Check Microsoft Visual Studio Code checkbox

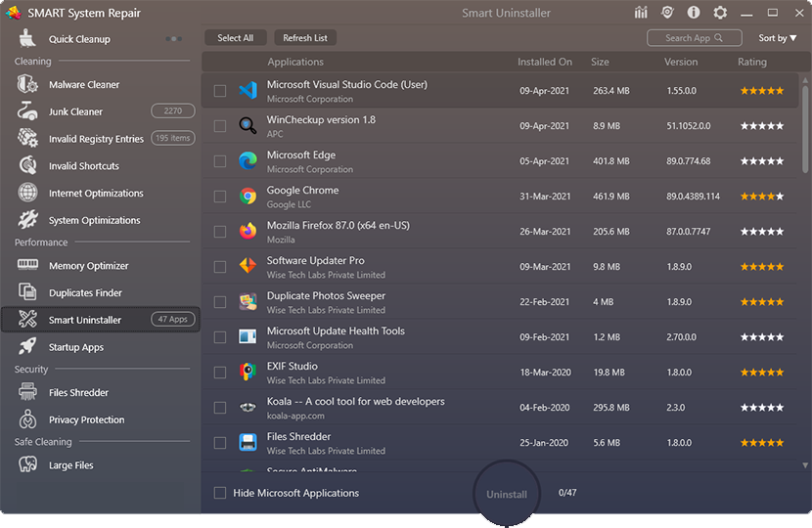(x=220, y=91)
